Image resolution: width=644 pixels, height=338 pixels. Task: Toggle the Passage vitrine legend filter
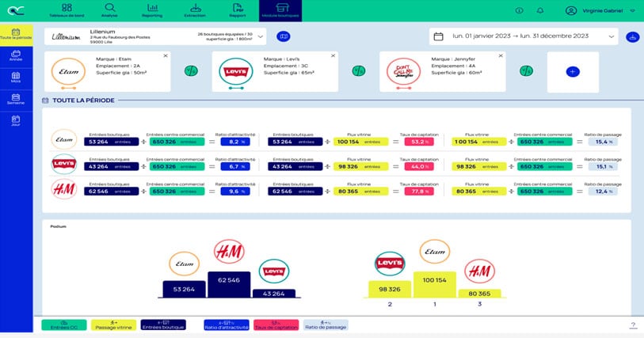(113, 325)
